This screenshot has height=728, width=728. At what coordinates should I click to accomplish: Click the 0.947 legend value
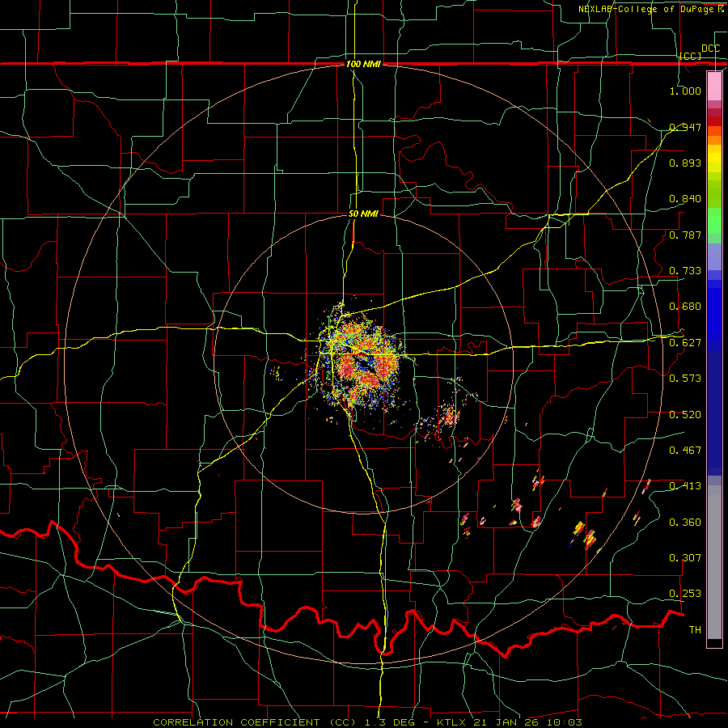click(x=685, y=127)
